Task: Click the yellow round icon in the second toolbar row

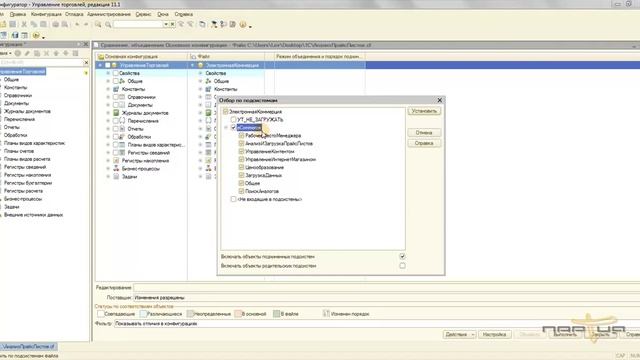Action: (36, 36)
